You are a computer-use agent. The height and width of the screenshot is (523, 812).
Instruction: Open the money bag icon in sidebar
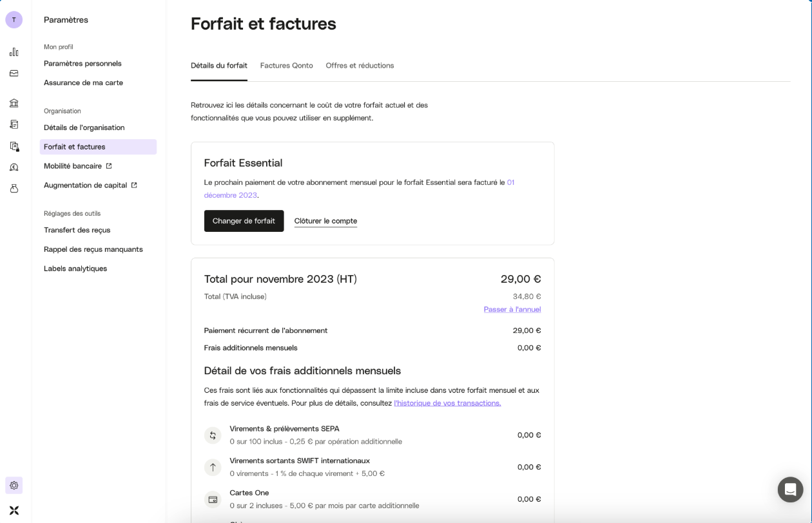click(14, 189)
